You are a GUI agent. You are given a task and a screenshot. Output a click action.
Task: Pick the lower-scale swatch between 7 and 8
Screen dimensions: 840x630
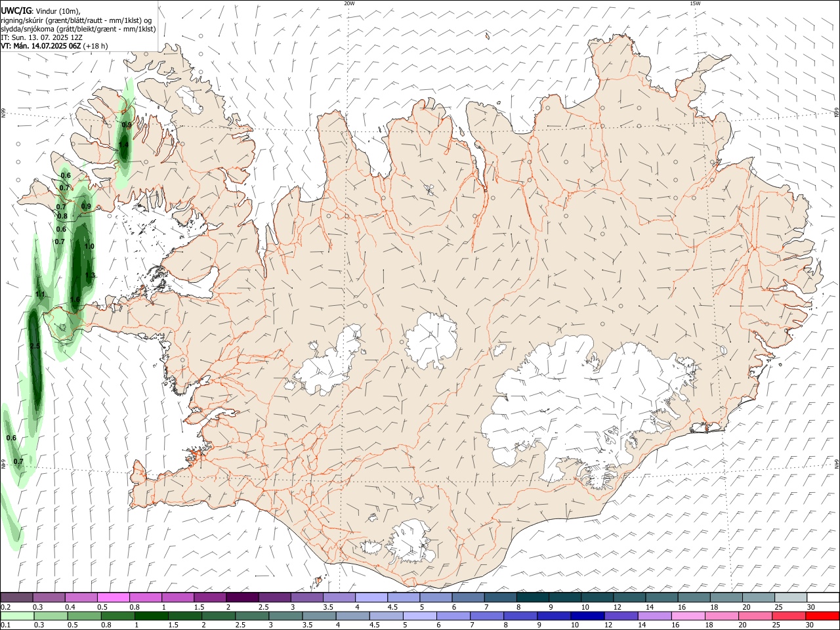point(486,616)
